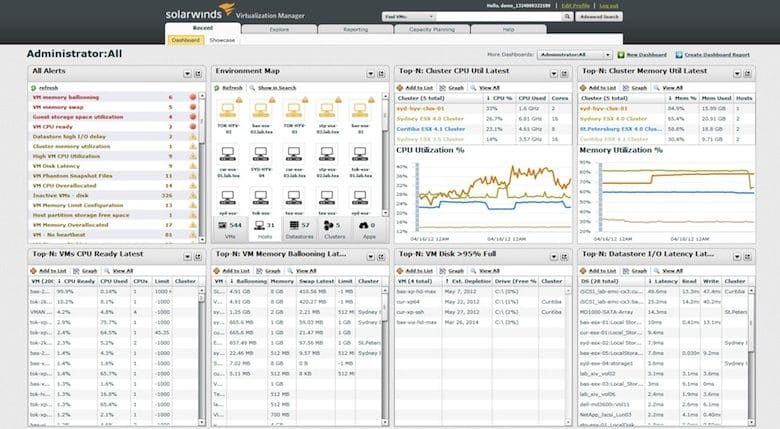The width and height of the screenshot is (780, 429).
Task: Click the All Alerts list scrollbar
Action: coord(202,167)
